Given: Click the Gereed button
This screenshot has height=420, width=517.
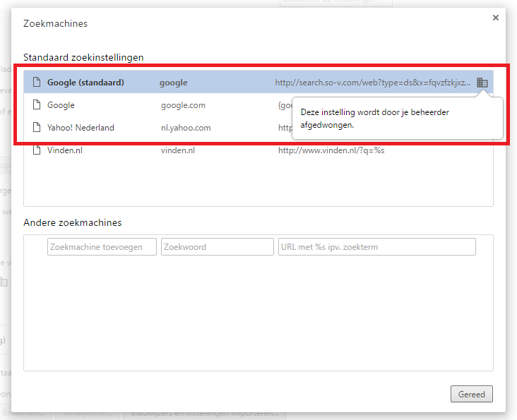Looking at the screenshot, I should [x=472, y=394].
